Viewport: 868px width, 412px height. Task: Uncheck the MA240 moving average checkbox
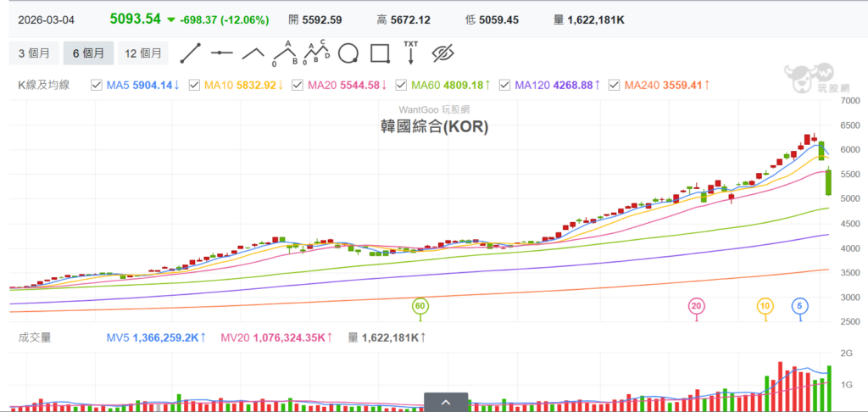[613, 85]
